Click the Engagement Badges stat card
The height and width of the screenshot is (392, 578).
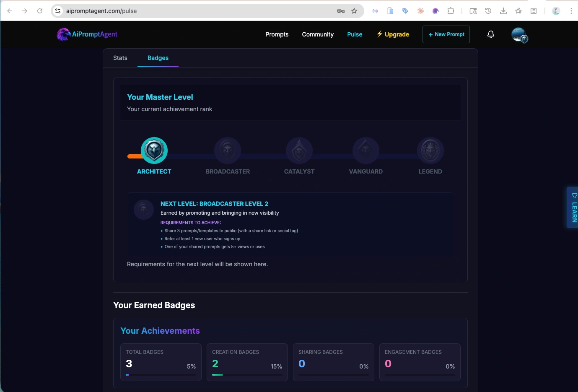coord(420,362)
